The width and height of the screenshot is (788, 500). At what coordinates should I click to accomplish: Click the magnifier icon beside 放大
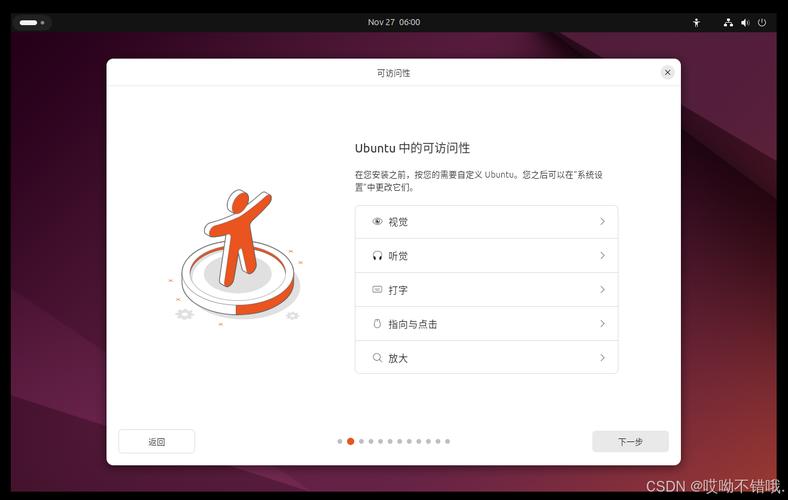[x=377, y=358]
